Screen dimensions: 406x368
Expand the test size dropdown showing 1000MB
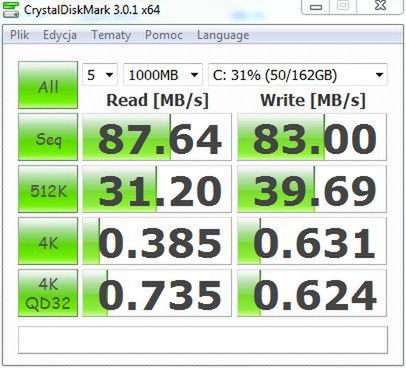click(163, 75)
